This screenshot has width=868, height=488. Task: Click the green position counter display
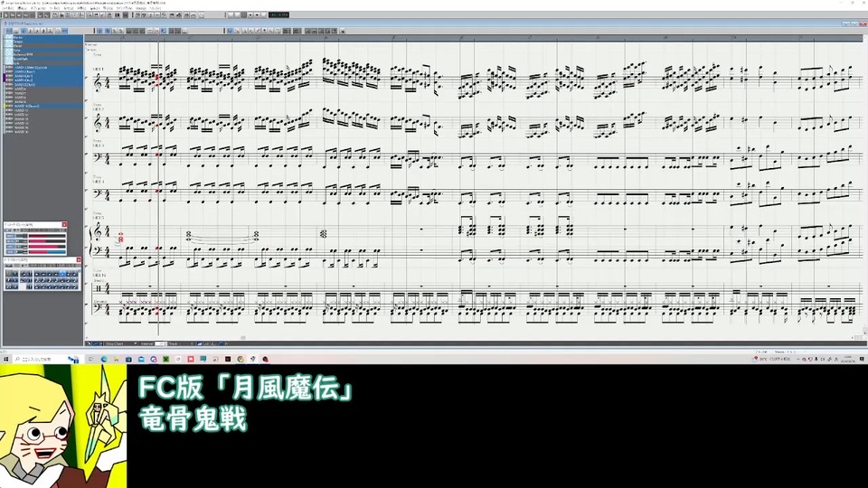[x=278, y=15]
